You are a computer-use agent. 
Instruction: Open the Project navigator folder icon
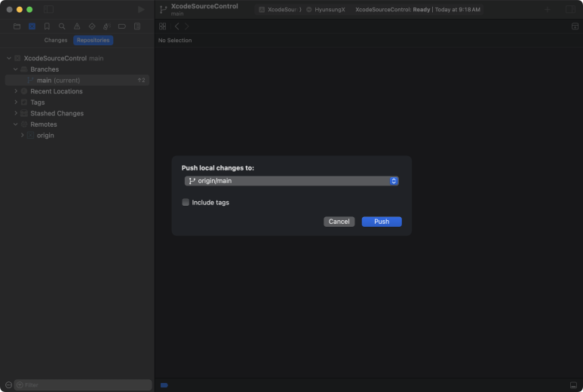[17, 26]
